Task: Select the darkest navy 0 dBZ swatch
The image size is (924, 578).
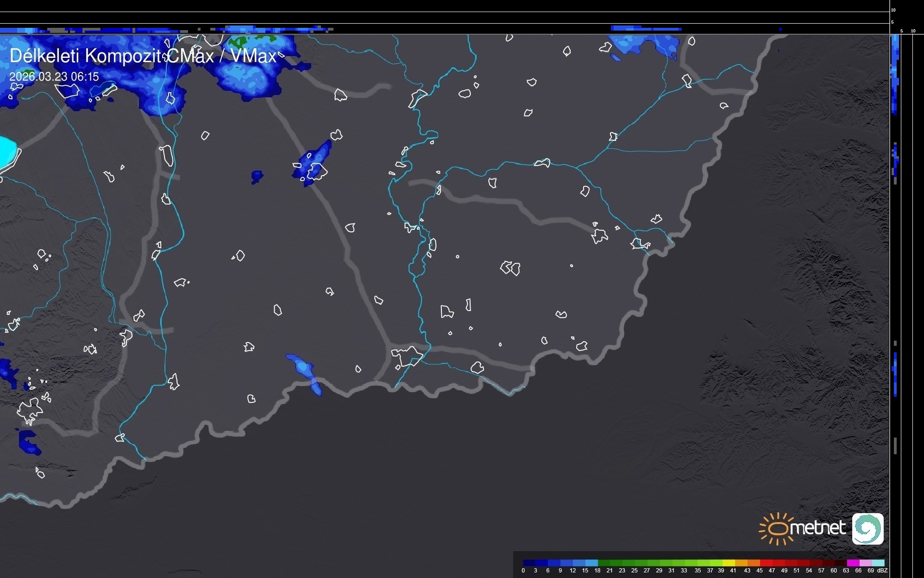Action: (x=529, y=563)
